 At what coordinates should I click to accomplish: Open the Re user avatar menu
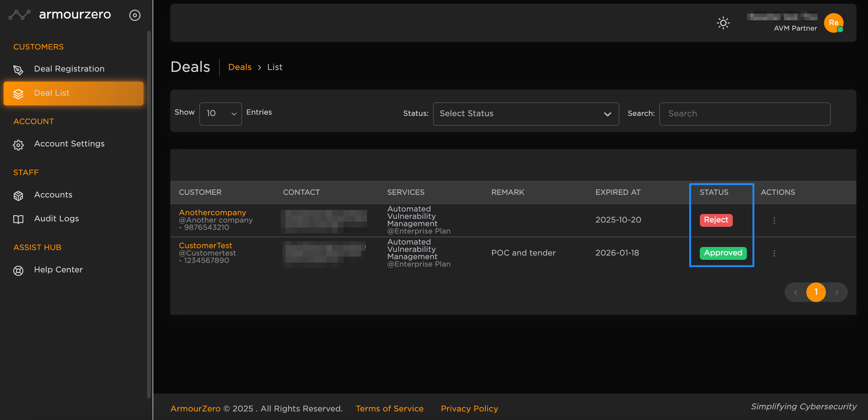click(833, 23)
